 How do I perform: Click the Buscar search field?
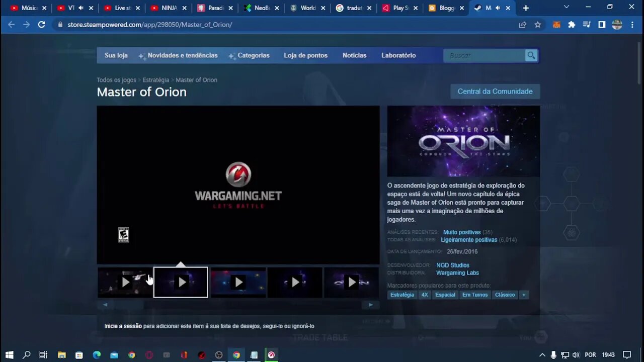click(x=484, y=56)
